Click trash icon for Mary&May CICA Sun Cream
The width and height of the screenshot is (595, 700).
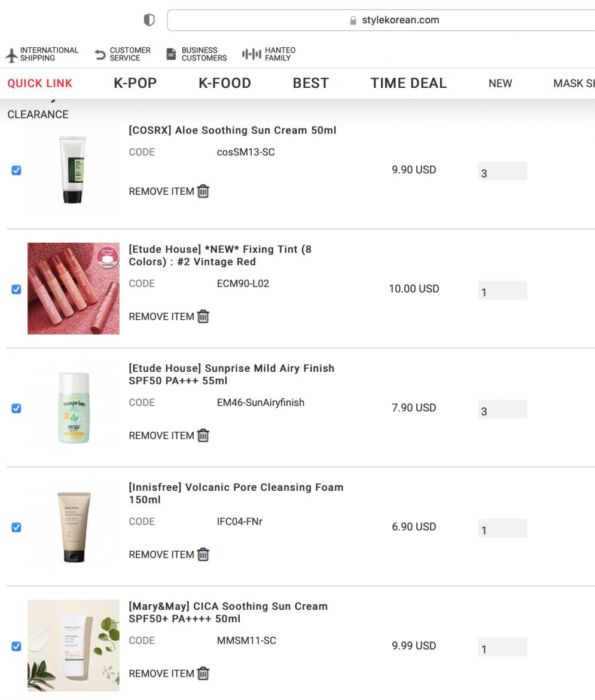pos(203,673)
